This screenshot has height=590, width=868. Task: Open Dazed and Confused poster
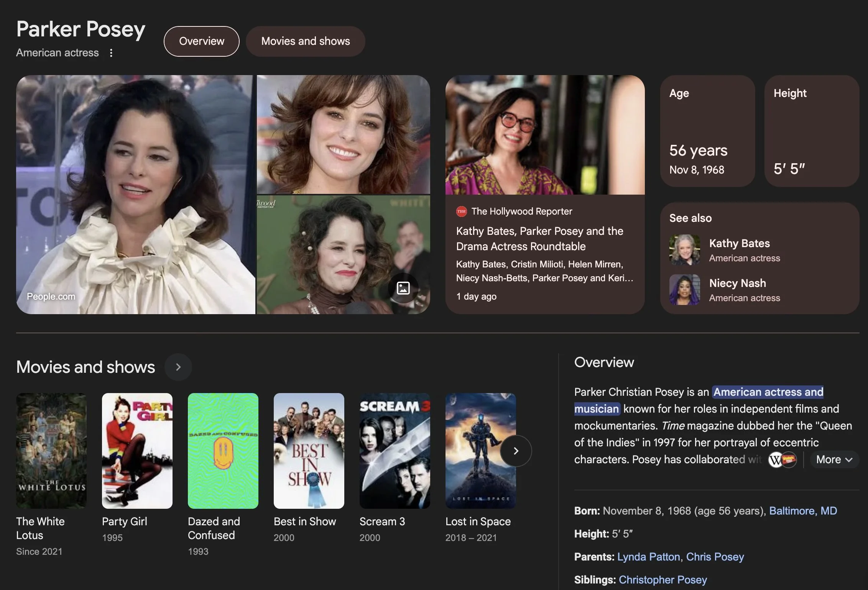[223, 451]
